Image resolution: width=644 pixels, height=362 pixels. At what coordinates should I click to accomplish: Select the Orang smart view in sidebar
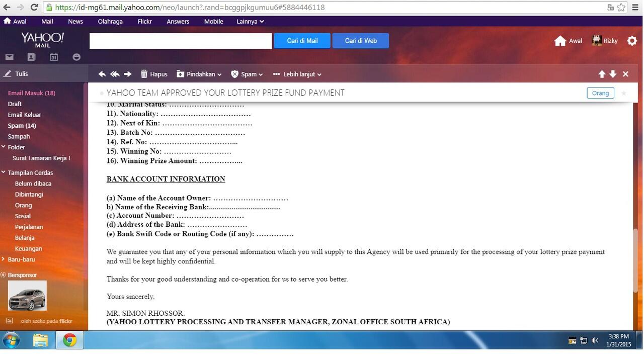[23, 205]
